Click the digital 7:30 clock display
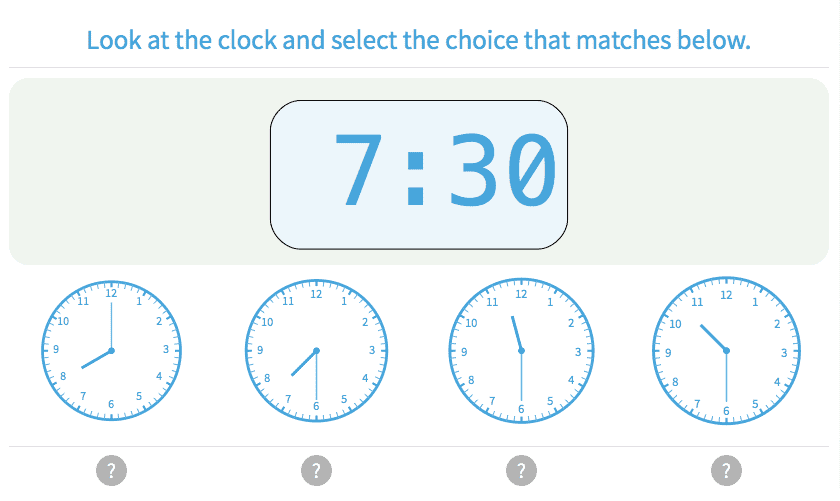The height and width of the screenshot is (501, 840). (419, 174)
